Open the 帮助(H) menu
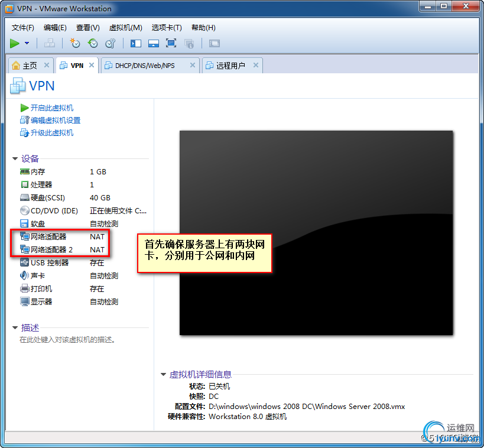The height and width of the screenshot is (448, 484). tap(203, 28)
